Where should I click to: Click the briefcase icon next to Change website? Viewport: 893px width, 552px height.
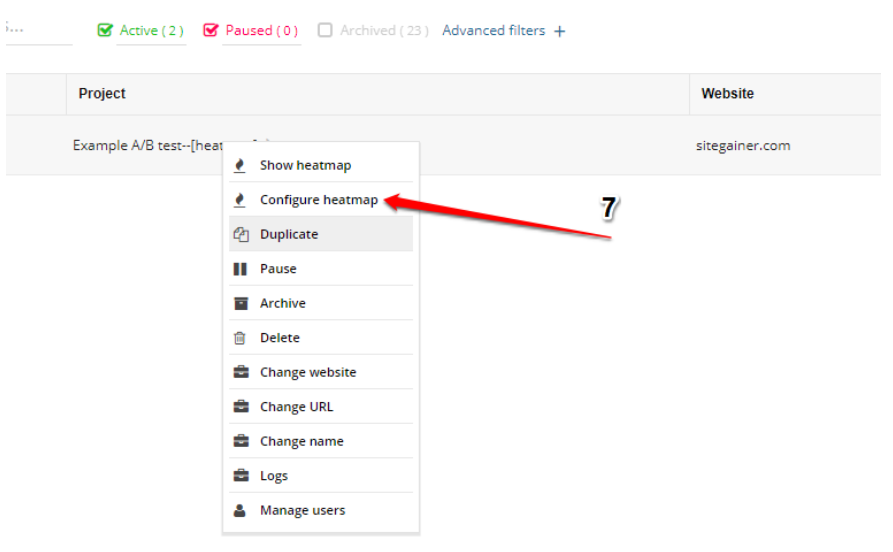pos(241,373)
